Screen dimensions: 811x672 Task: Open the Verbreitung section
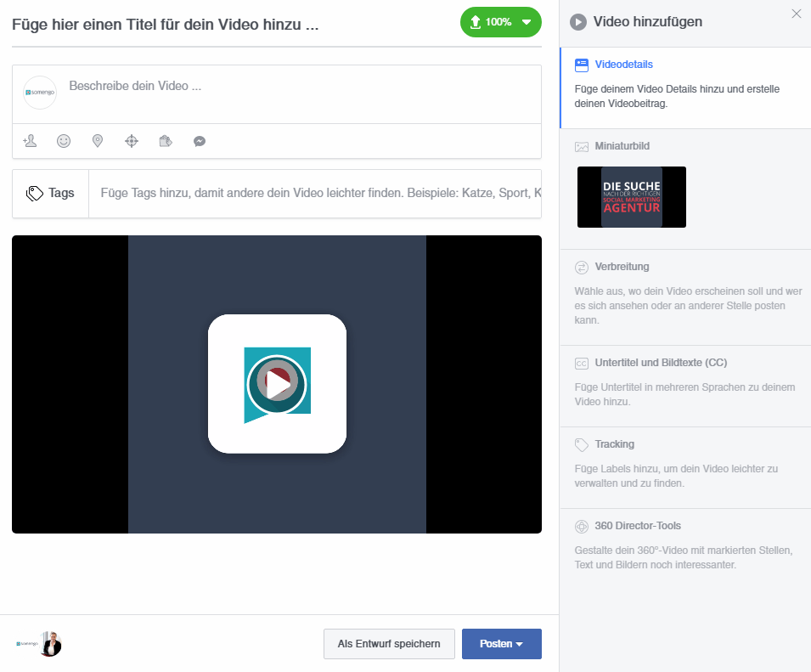pyautogui.click(x=622, y=267)
